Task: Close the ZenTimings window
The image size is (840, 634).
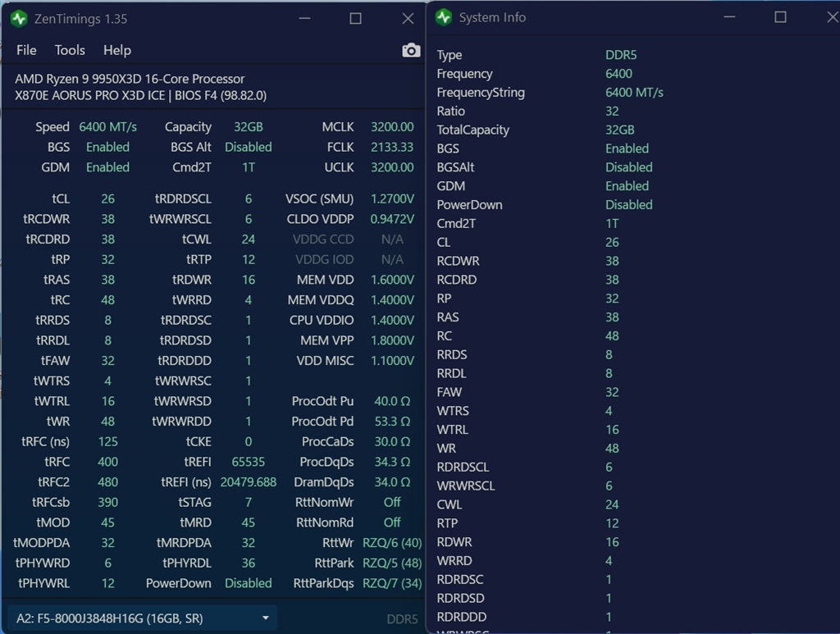Action: pos(408,19)
